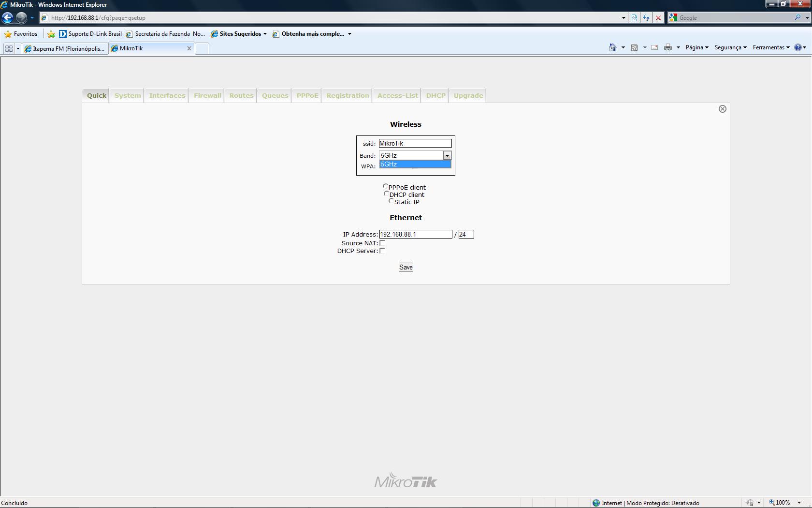Select the highlighted 5GHz band option
Image resolution: width=812 pixels, height=508 pixels.
[x=415, y=164]
